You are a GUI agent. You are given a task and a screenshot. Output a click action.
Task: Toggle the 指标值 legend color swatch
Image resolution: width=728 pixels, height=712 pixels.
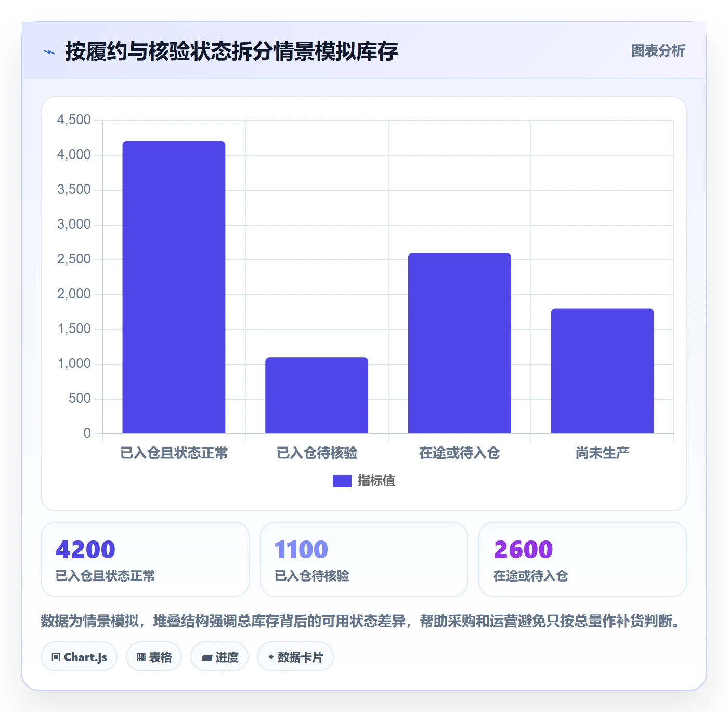342,481
